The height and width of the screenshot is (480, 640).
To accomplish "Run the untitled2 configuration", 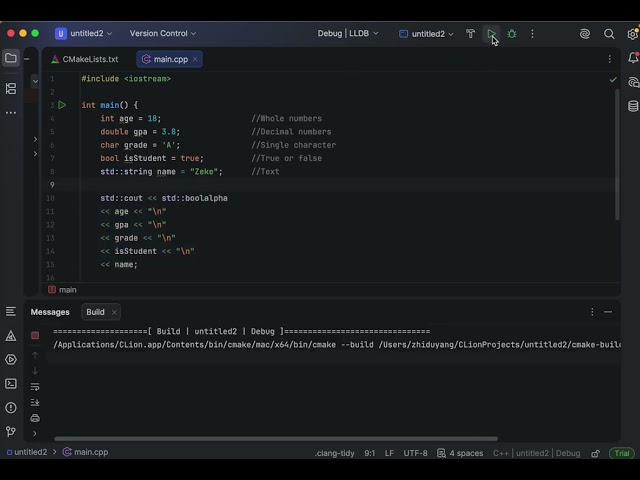I will coord(491,34).
